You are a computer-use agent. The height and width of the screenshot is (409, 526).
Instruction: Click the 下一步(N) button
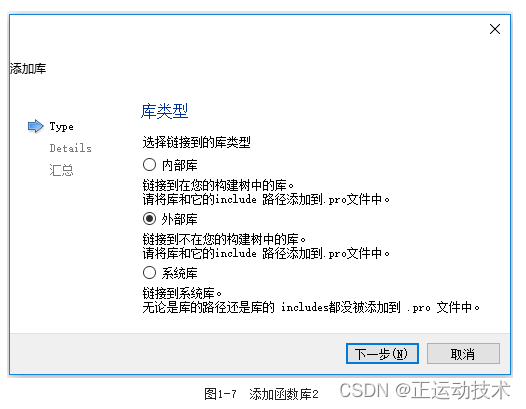click(x=382, y=354)
